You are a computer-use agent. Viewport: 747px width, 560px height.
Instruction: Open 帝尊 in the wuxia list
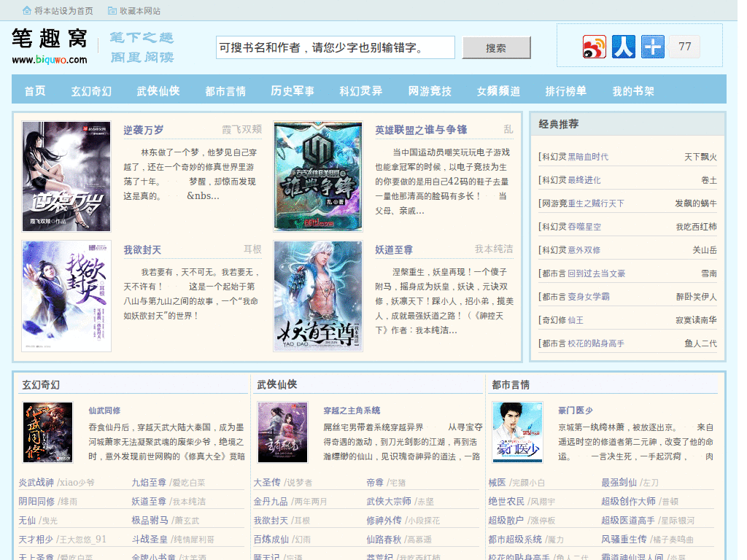(375, 483)
